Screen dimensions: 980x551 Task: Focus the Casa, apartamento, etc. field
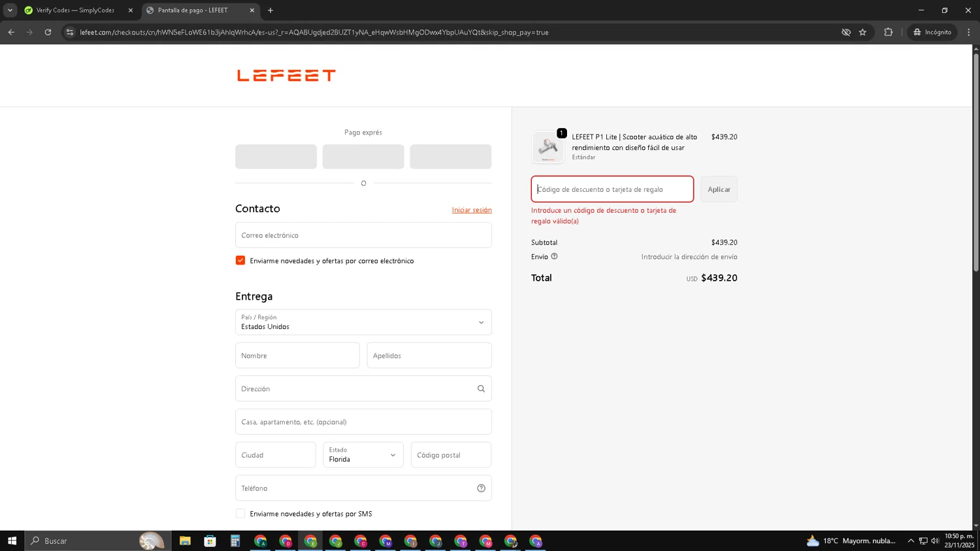coord(363,422)
